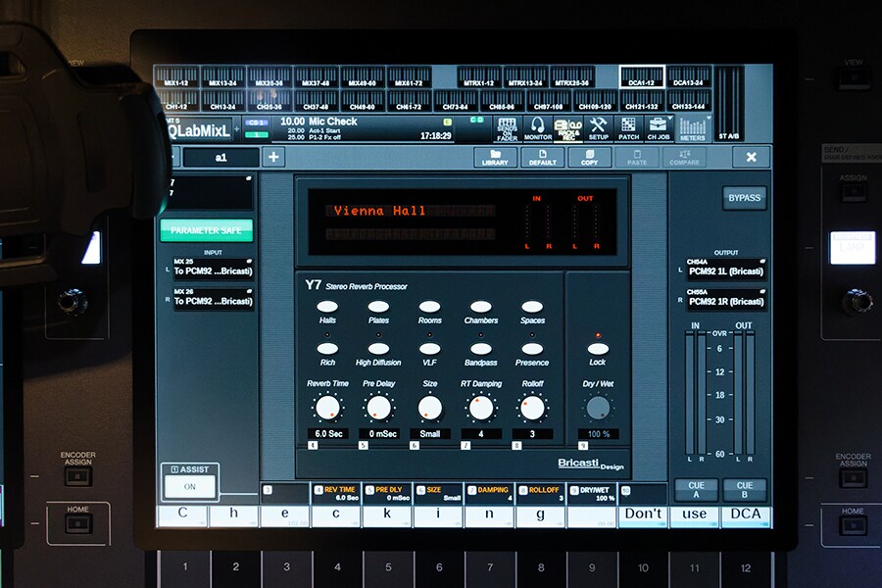Click the Copy preset icon
Screen dimensions: 882x588
click(589, 157)
